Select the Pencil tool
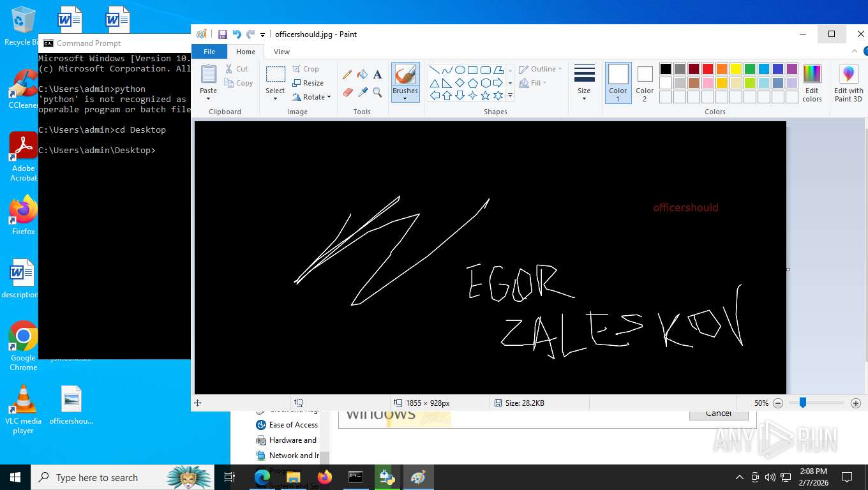 (347, 75)
